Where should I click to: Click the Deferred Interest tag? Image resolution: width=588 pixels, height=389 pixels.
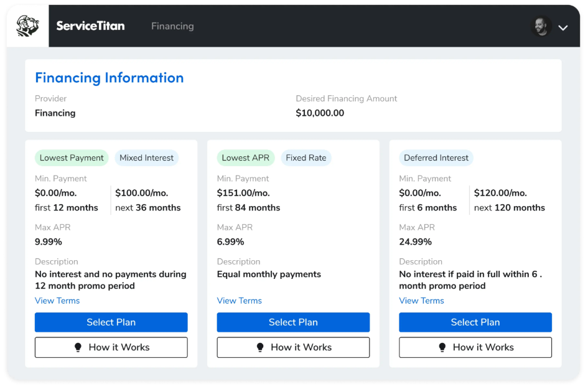436,158
